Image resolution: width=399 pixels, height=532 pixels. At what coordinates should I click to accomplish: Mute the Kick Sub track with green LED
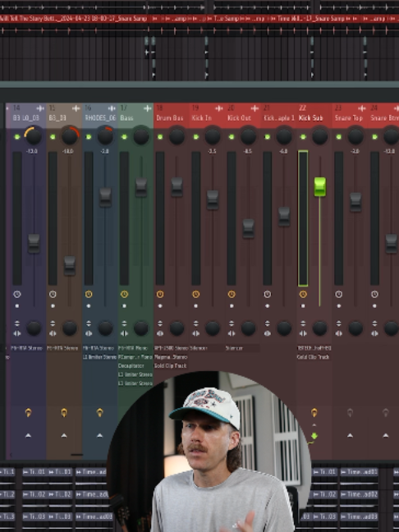pyautogui.click(x=303, y=137)
